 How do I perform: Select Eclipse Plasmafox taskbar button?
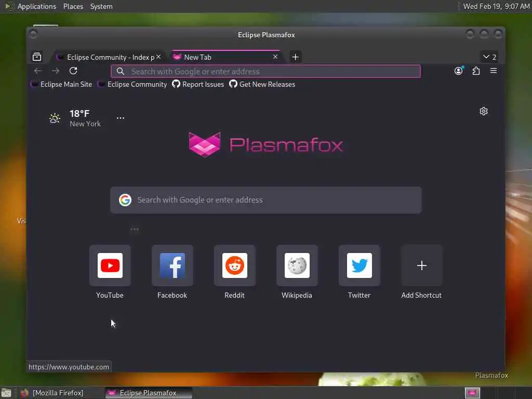(149, 393)
